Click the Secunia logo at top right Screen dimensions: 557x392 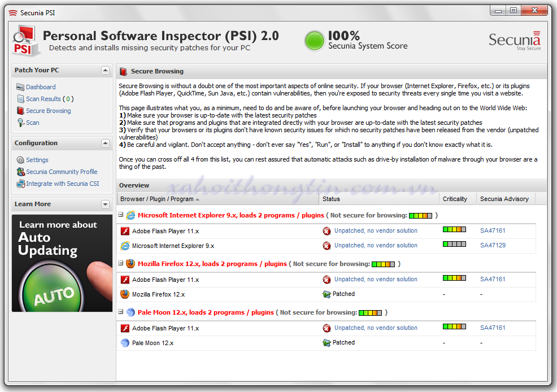pyautogui.click(x=515, y=41)
